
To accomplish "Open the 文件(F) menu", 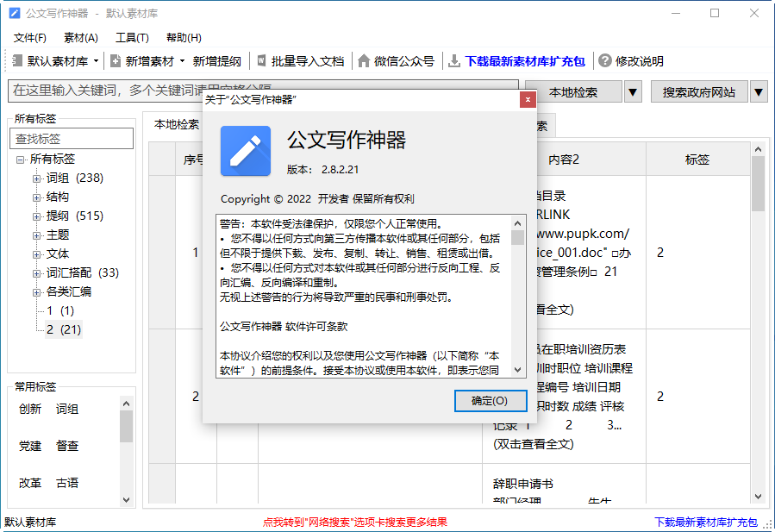I will coord(29,38).
